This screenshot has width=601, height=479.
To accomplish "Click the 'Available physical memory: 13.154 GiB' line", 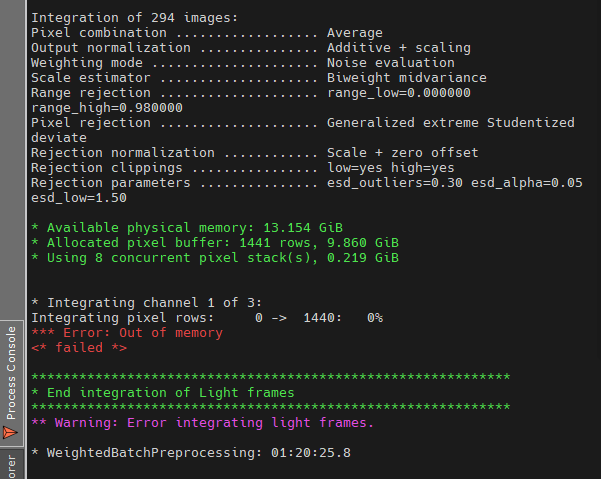I will [x=187, y=228].
